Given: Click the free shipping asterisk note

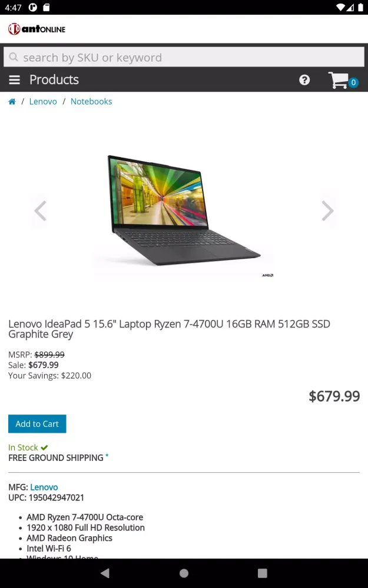Looking at the screenshot, I should tap(107, 456).
